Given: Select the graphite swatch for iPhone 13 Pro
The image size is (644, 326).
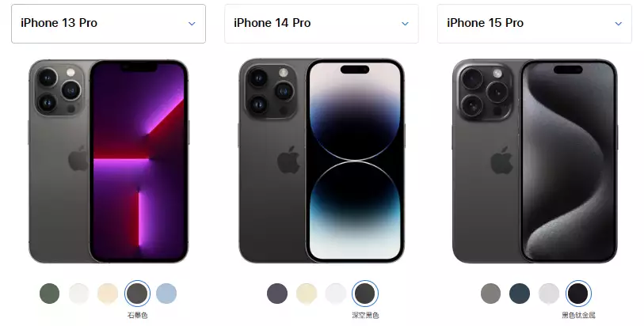Looking at the screenshot, I should point(137,294).
